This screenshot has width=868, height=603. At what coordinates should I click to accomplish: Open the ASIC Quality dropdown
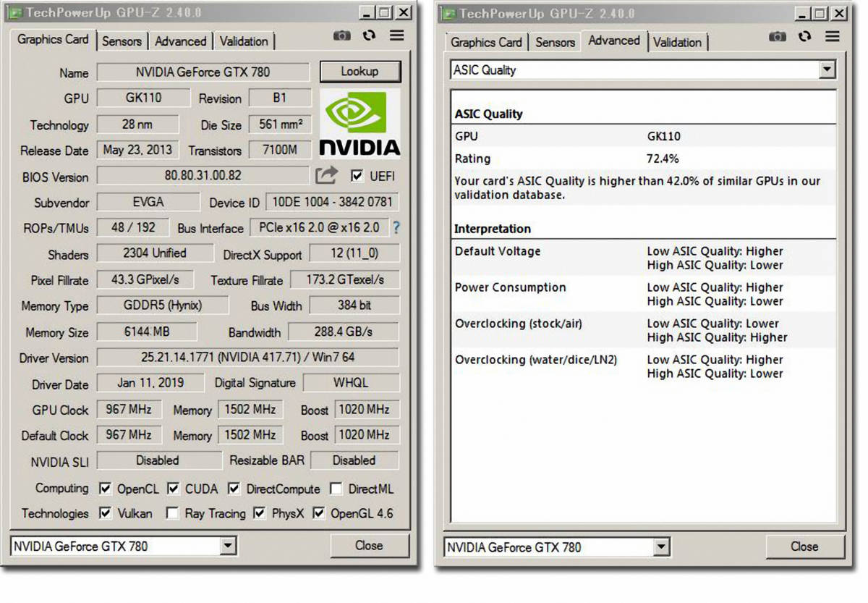coord(827,69)
